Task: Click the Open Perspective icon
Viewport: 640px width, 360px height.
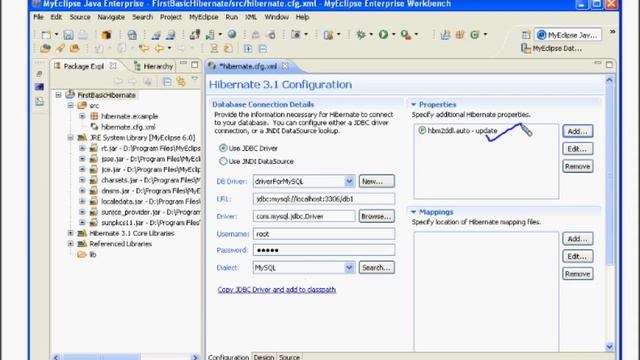Action: [x=526, y=35]
